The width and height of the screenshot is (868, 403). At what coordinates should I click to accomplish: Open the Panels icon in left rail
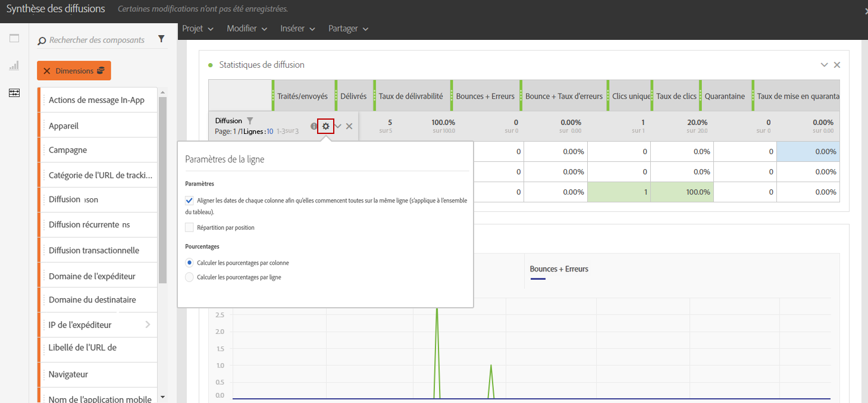click(x=14, y=39)
